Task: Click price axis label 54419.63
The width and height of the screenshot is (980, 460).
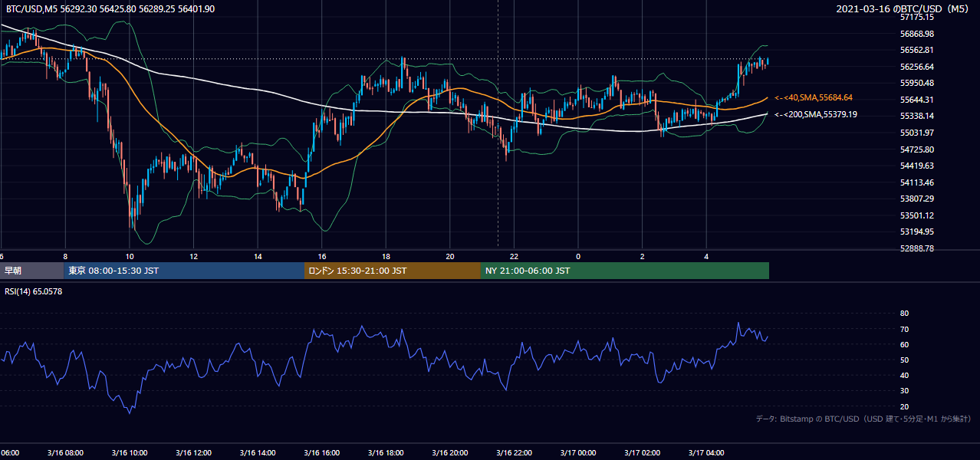Action: pyautogui.click(x=916, y=166)
